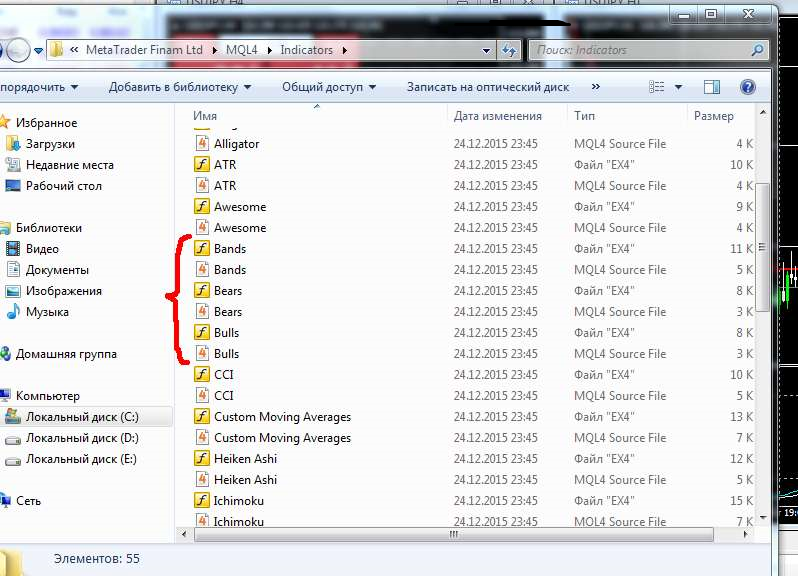Click Записать на оптический диск
The image size is (798, 576).
(488, 87)
